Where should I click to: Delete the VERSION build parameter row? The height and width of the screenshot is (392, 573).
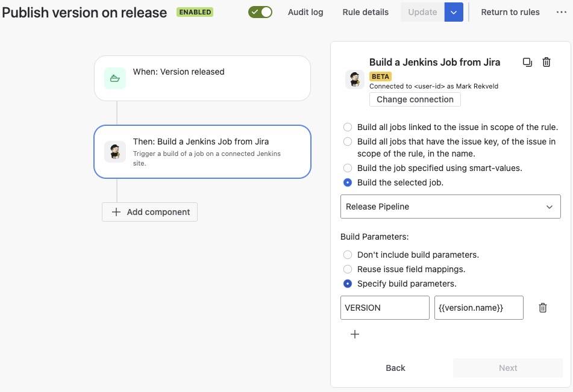tap(543, 308)
